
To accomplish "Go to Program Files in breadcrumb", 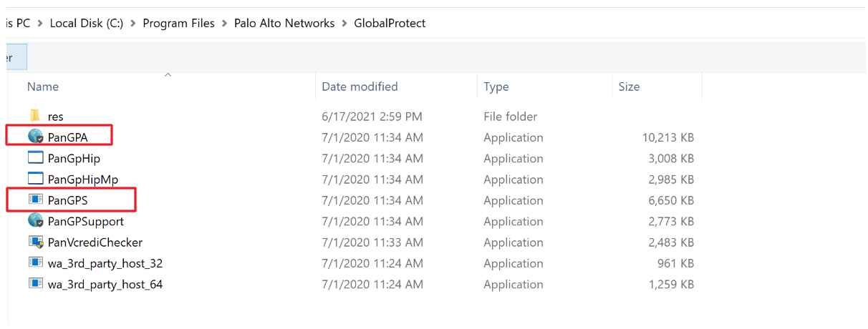I will point(178,24).
